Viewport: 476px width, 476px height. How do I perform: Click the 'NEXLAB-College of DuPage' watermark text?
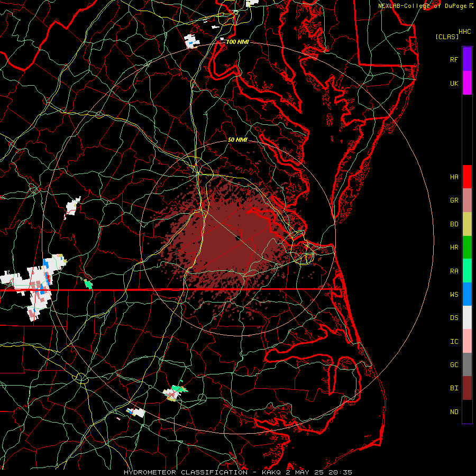pos(422,6)
